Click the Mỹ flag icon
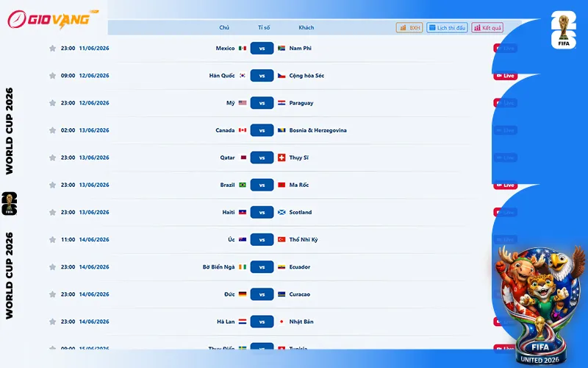The width and height of the screenshot is (588, 368). 243,103
